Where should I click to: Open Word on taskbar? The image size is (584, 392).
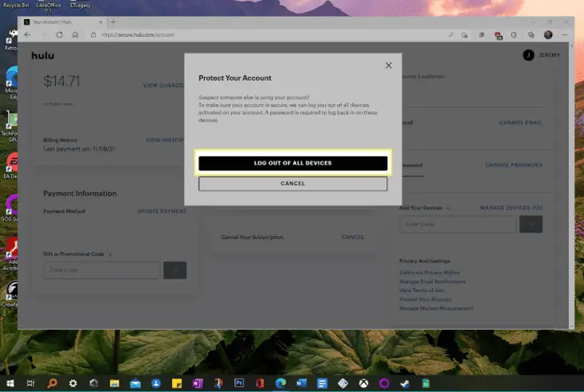point(302,383)
